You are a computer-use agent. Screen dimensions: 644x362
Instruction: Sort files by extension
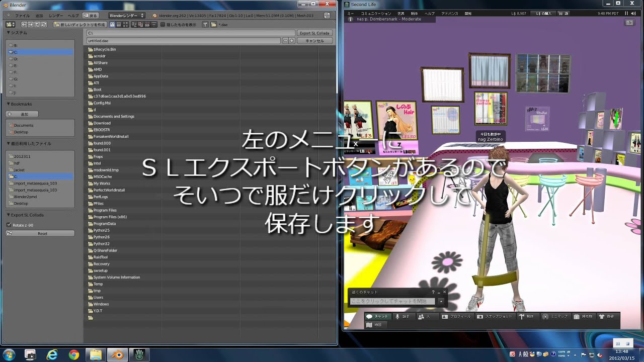tap(140, 25)
